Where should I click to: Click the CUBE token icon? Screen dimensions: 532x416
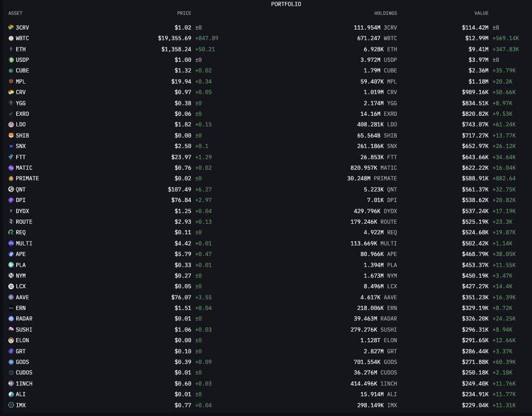[11, 71]
